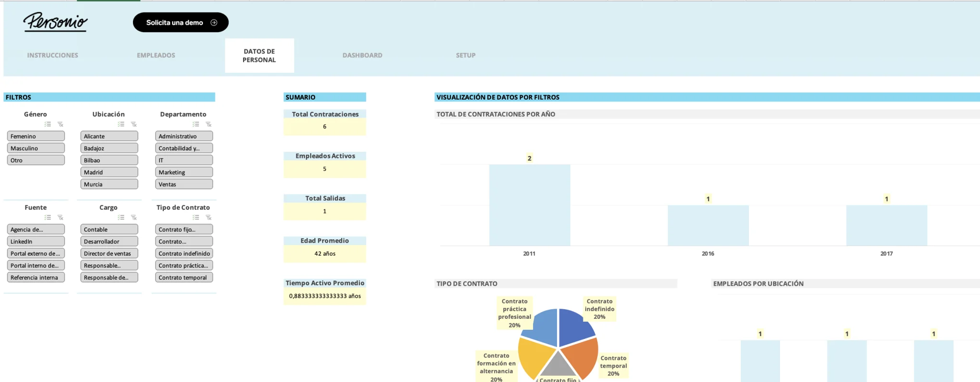Click the 0,883333333333333 años cell
The height and width of the screenshot is (382, 980).
click(x=325, y=296)
